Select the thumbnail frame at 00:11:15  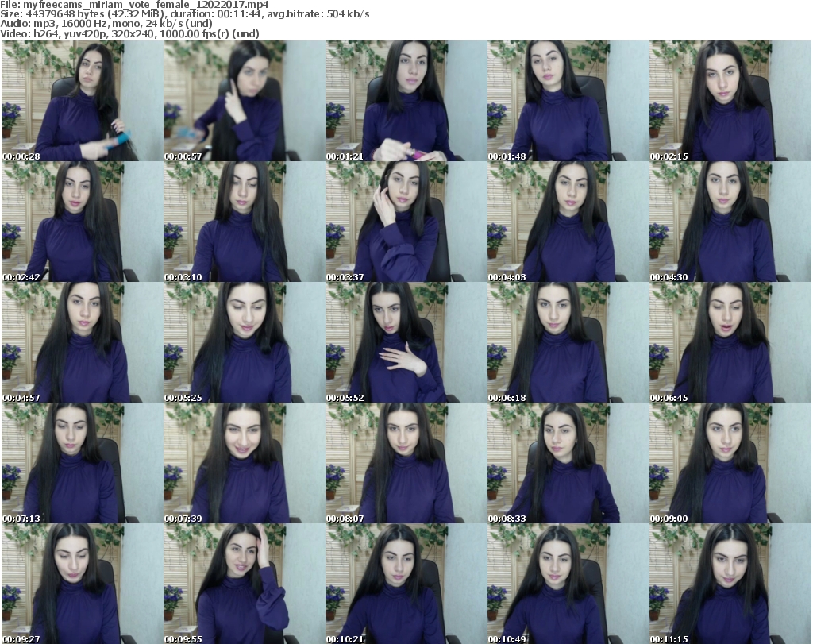(x=730, y=584)
